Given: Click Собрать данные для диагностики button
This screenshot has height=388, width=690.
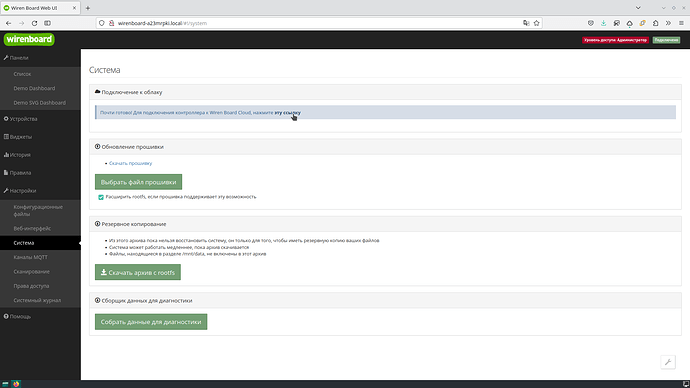Looking at the screenshot, I should [x=151, y=322].
